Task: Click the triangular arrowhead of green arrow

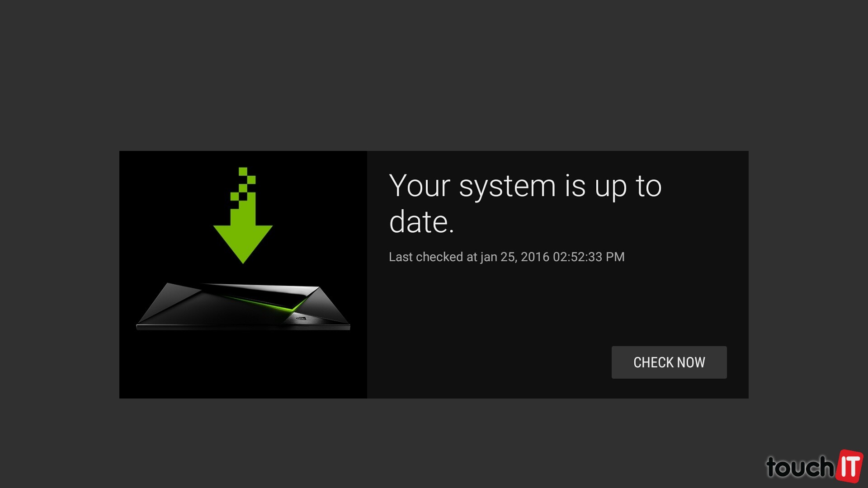Action: [243, 244]
